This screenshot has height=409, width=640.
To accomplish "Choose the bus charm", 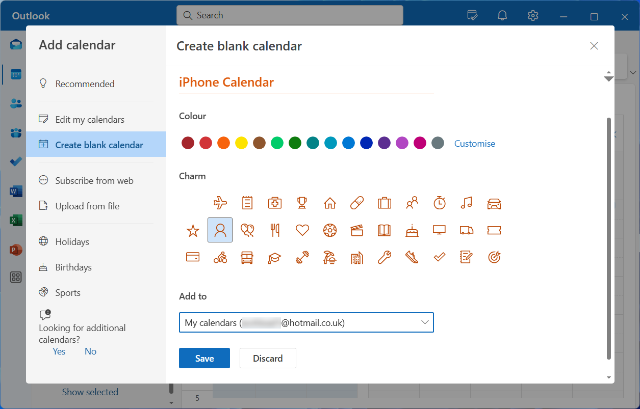I will (247, 258).
